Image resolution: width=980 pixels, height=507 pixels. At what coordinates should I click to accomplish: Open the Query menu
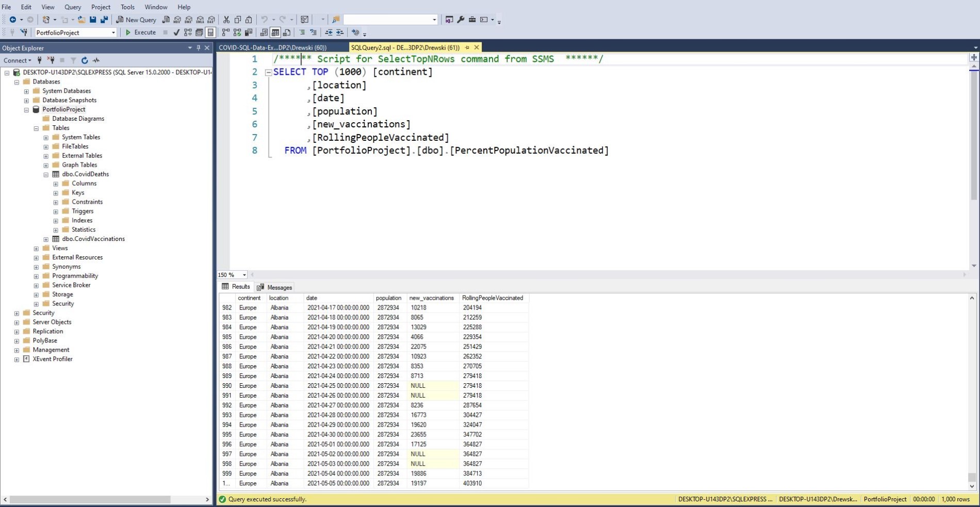pyautogui.click(x=73, y=7)
